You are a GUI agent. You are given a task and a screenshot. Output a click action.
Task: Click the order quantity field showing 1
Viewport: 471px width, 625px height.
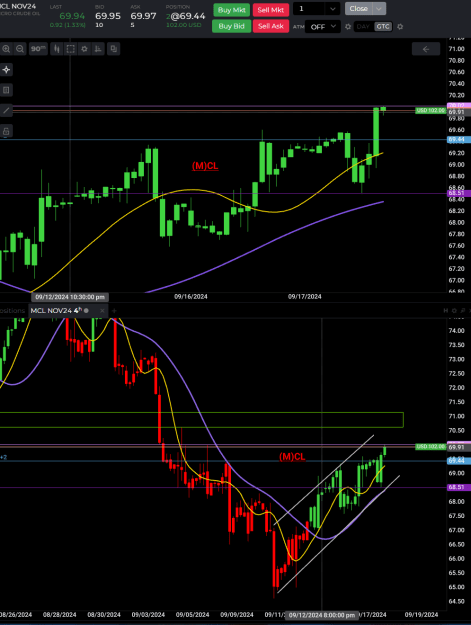tap(309, 9)
